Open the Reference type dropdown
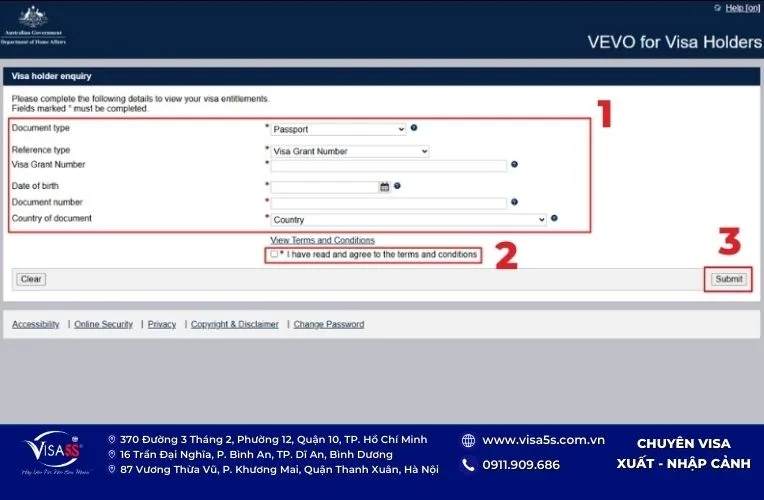Screen dimensions: 764x500 350,151
